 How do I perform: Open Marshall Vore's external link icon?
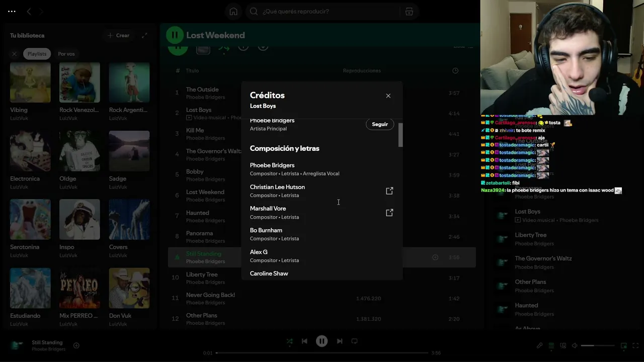tap(389, 213)
